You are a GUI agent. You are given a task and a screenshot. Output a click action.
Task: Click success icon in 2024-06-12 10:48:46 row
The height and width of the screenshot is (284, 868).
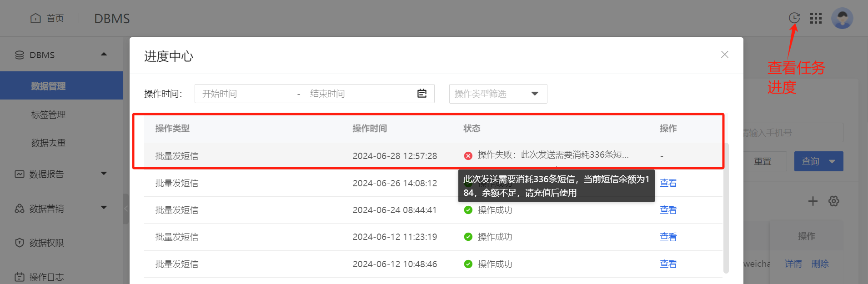tap(468, 264)
